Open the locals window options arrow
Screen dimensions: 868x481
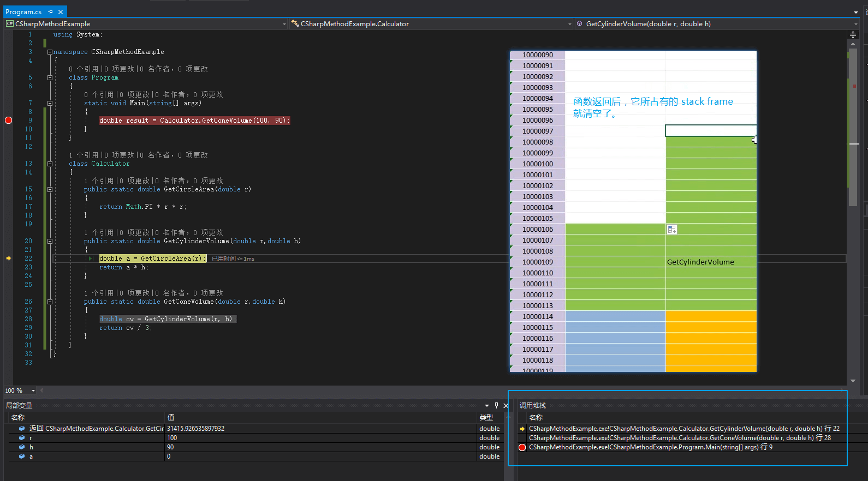click(x=486, y=405)
